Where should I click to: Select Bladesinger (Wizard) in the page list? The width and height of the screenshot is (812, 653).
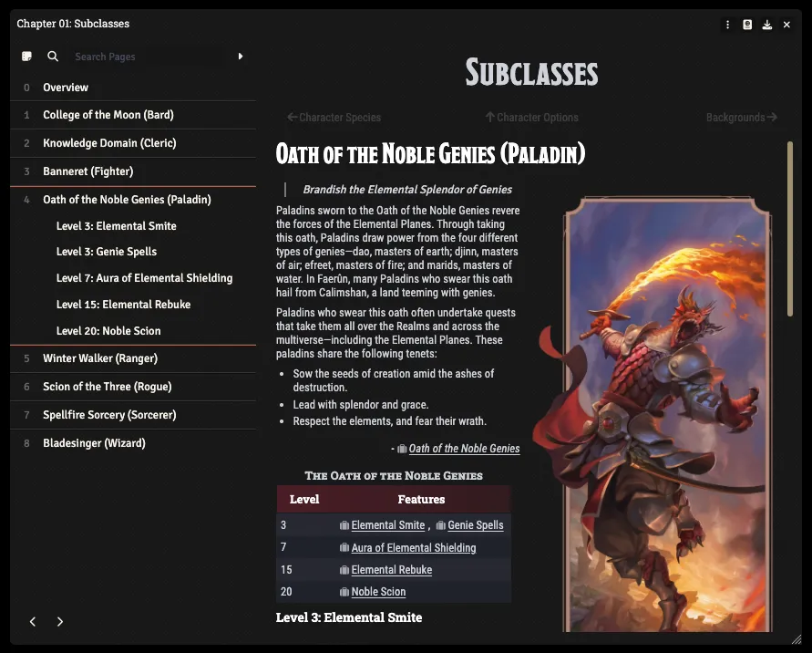click(x=94, y=443)
